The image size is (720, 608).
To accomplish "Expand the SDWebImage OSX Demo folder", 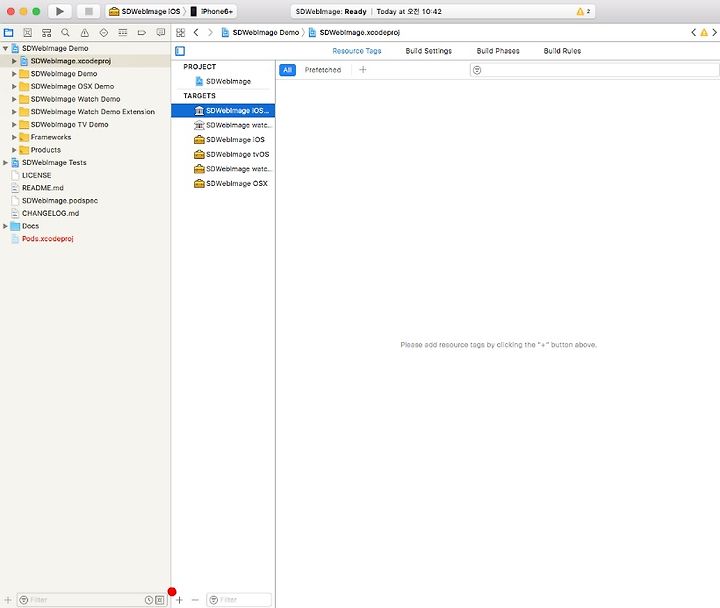I will click(x=14, y=86).
